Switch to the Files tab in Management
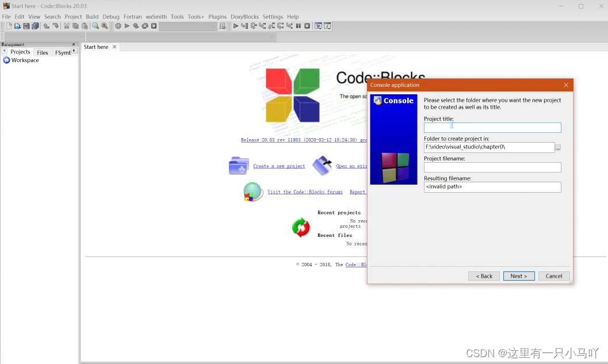Image resolution: width=608 pixels, height=364 pixels. pyautogui.click(x=42, y=52)
